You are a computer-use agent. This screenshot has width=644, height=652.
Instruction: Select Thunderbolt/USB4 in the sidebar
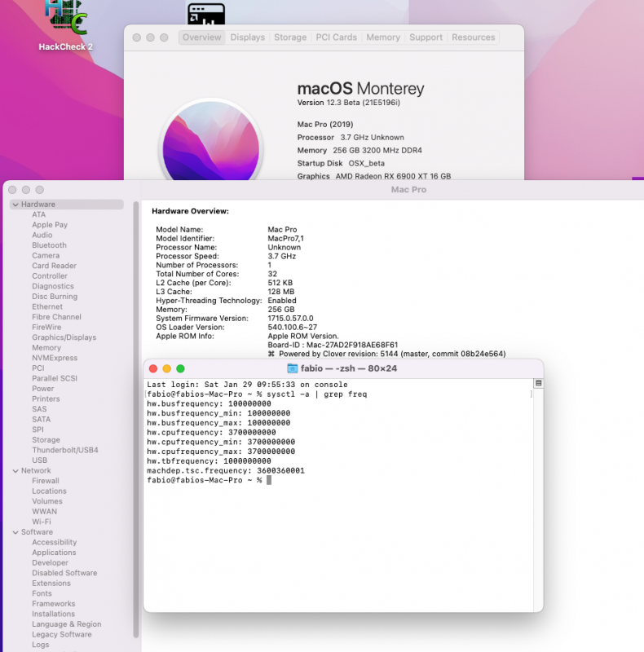pyautogui.click(x=65, y=450)
